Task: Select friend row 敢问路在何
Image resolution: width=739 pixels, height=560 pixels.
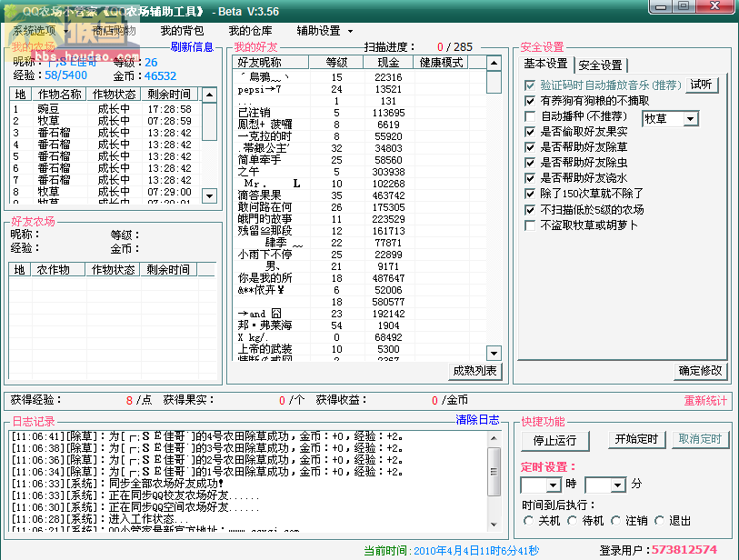Action: point(359,207)
